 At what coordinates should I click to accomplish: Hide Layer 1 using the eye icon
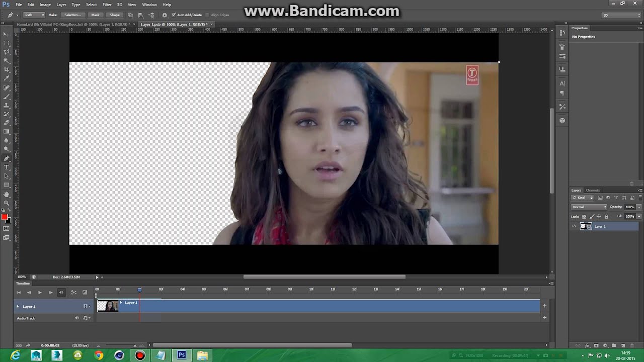click(x=574, y=227)
